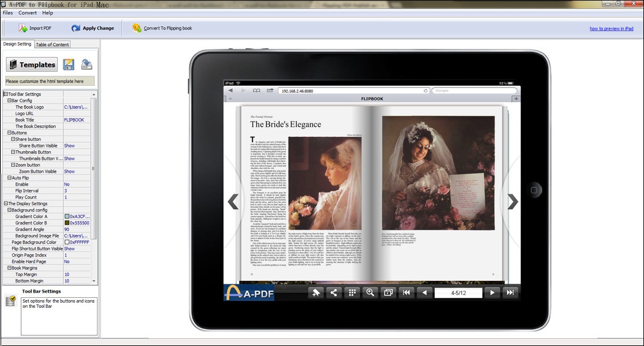Open the thumbnails grid on flipbook toolbar
The width and height of the screenshot is (644, 346).
pyautogui.click(x=352, y=293)
